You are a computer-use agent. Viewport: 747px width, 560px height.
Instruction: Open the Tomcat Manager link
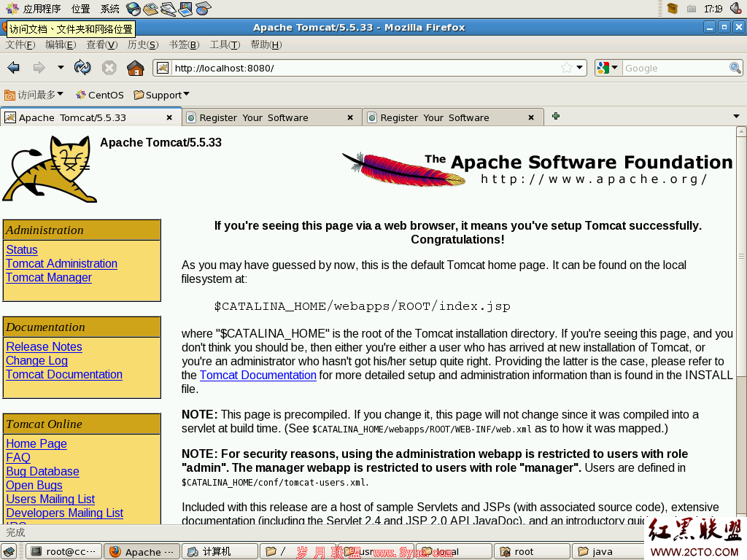pyautogui.click(x=49, y=278)
